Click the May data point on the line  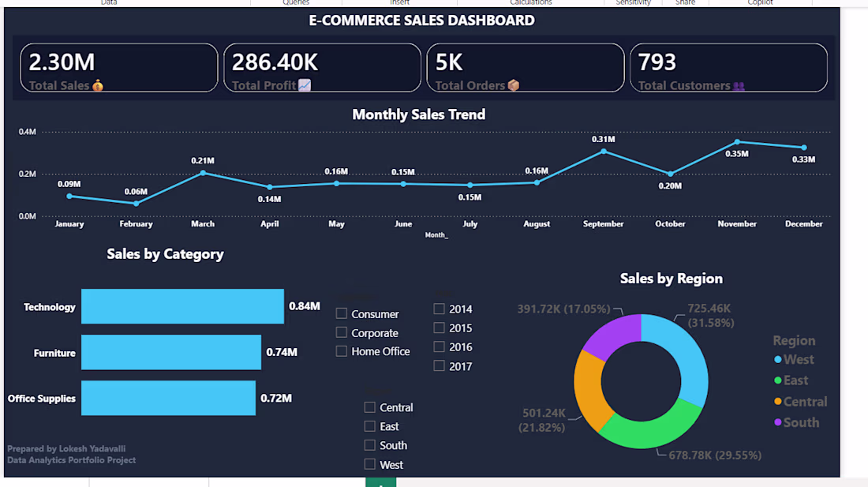pos(337,183)
